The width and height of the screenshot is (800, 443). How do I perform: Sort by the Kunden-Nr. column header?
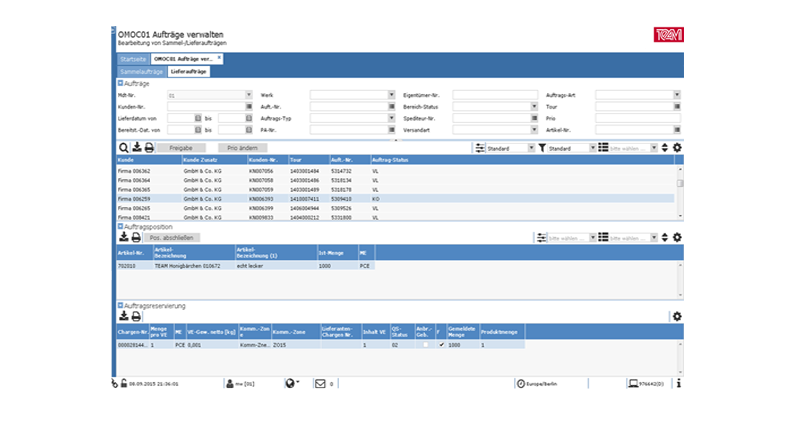(x=268, y=160)
